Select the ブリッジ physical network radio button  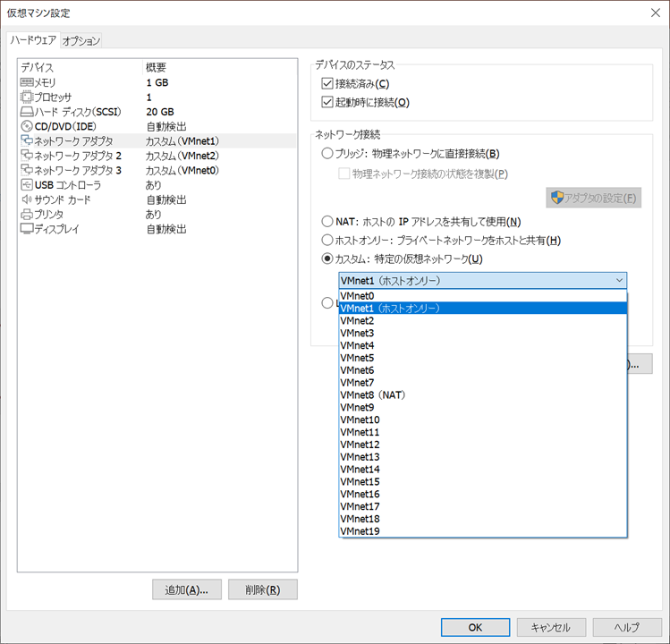point(327,154)
